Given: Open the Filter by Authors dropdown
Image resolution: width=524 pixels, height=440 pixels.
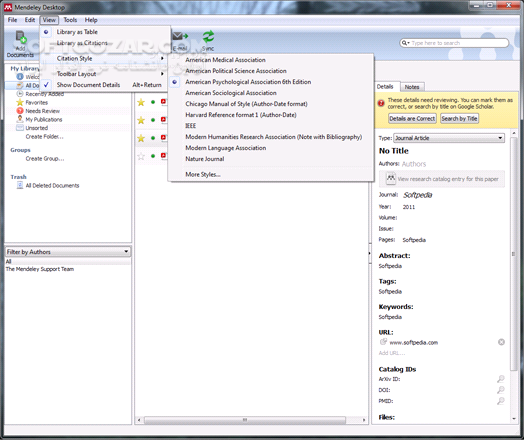Looking at the screenshot, I should click(x=68, y=252).
